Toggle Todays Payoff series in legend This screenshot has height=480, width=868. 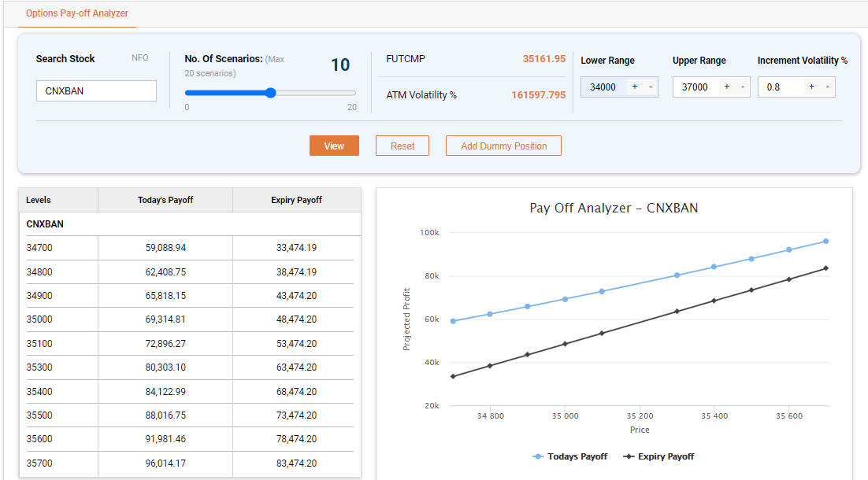pos(570,456)
